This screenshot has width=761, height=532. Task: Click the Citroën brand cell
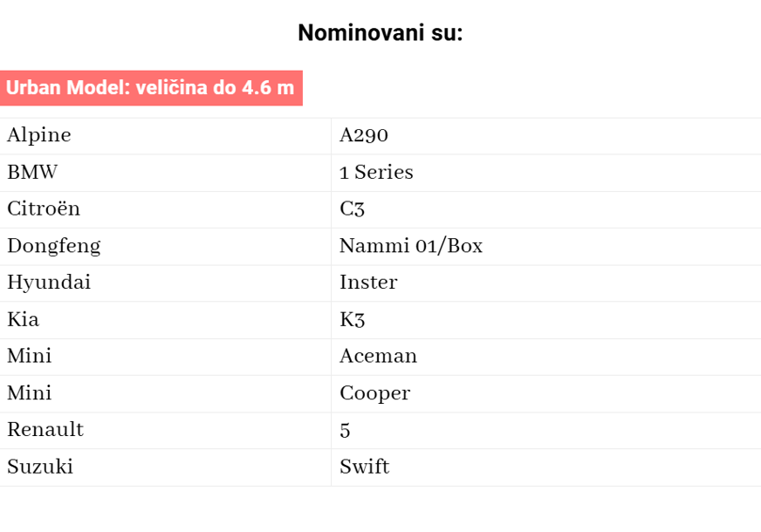pos(166,209)
